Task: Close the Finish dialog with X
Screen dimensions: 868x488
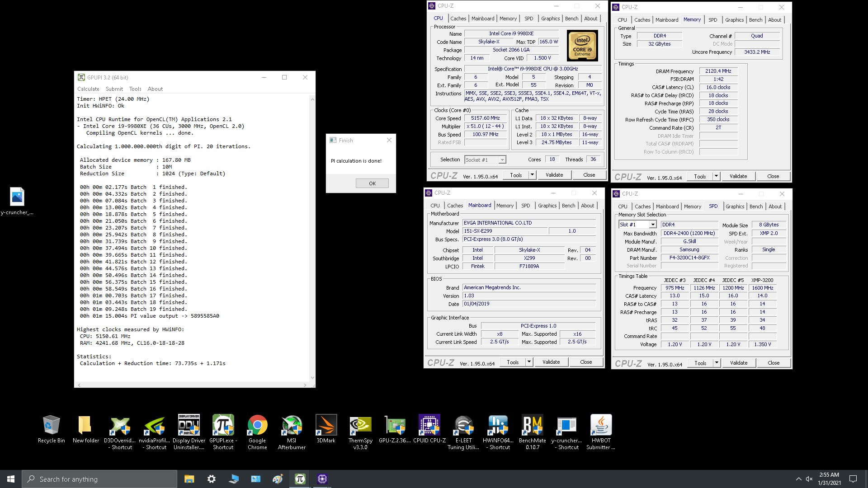Action: pos(389,141)
